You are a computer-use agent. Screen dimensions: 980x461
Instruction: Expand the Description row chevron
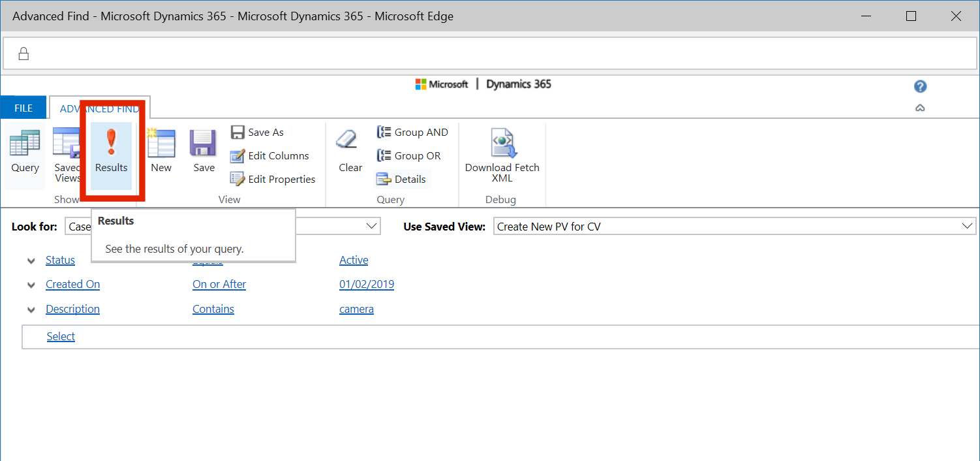click(31, 310)
